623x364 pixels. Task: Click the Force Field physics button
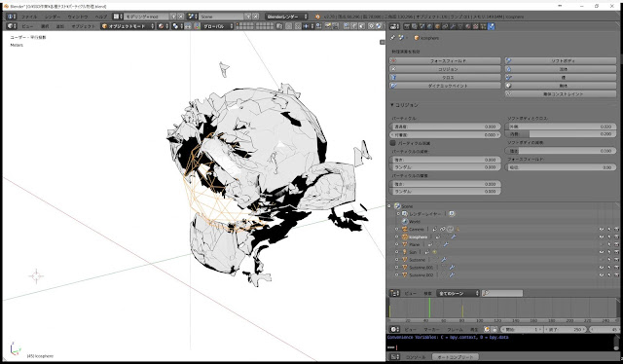[x=445, y=60]
